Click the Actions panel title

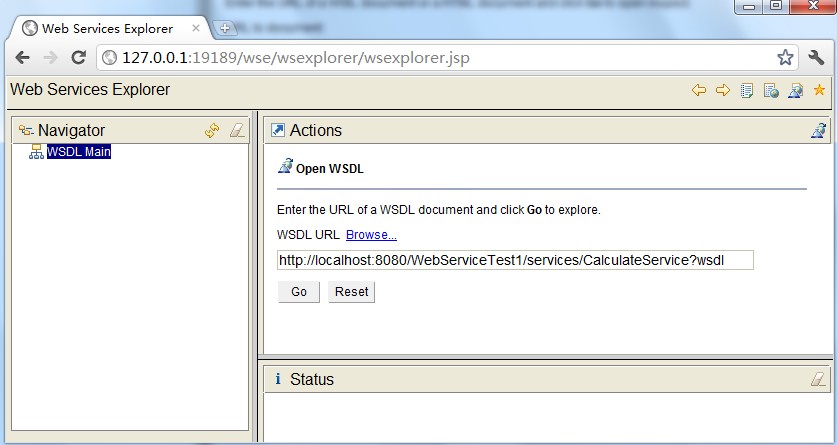click(315, 130)
